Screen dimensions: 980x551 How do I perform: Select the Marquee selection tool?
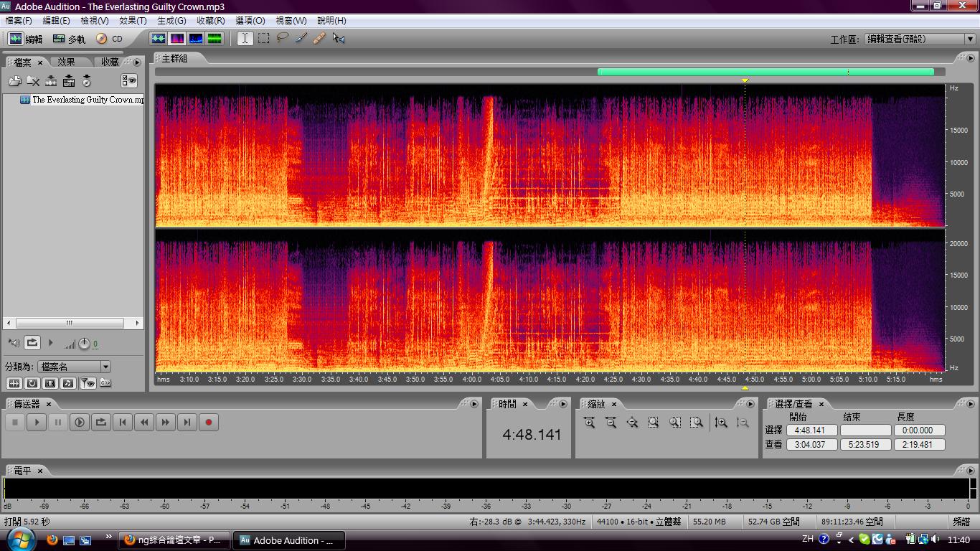tap(264, 39)
